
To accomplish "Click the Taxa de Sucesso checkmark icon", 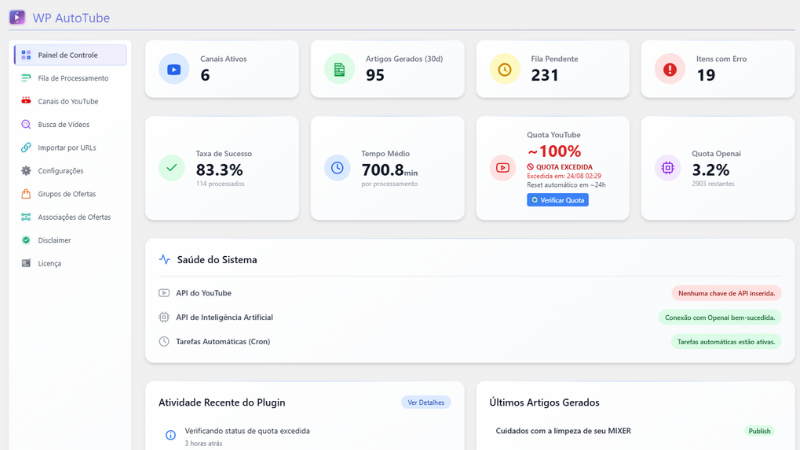I will (172, 168).
